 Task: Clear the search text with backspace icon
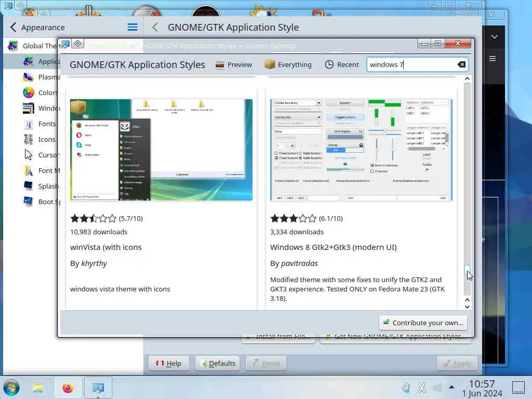(461, 64)
